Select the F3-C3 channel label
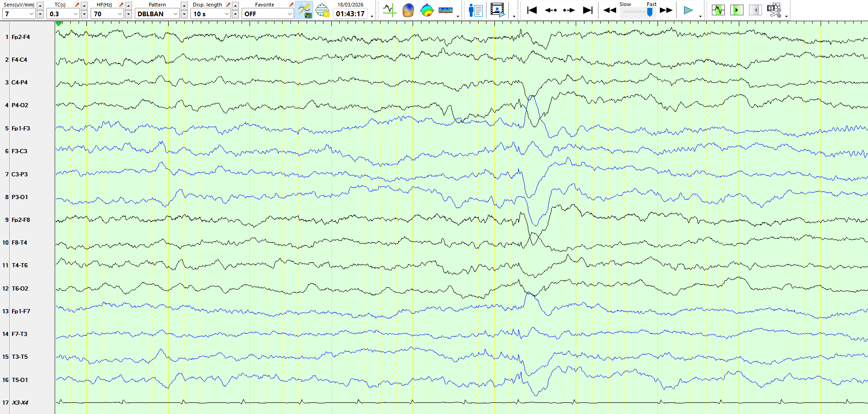The width and height of the screenshot is (868, 414). (19, 151)
